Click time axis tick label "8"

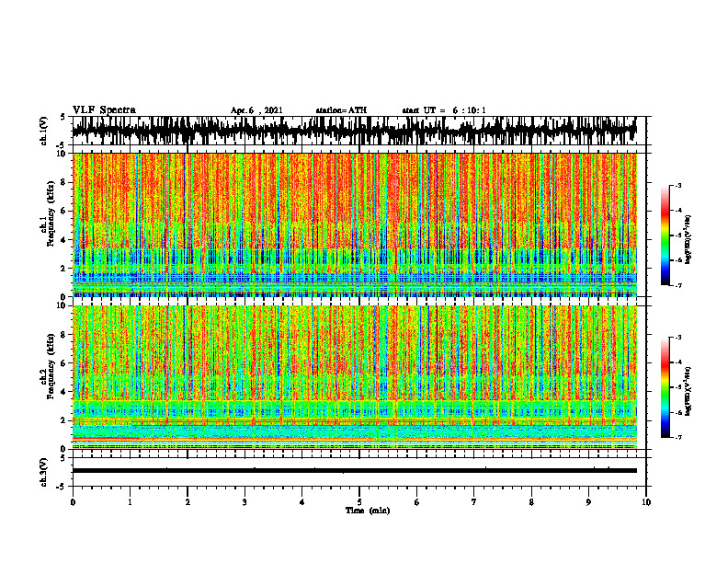tap(531, 502)
